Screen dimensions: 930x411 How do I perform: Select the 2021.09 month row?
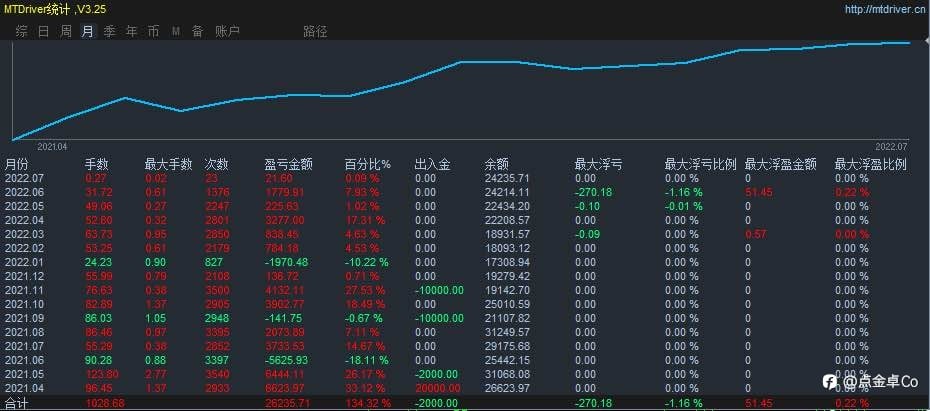[465, 318]
